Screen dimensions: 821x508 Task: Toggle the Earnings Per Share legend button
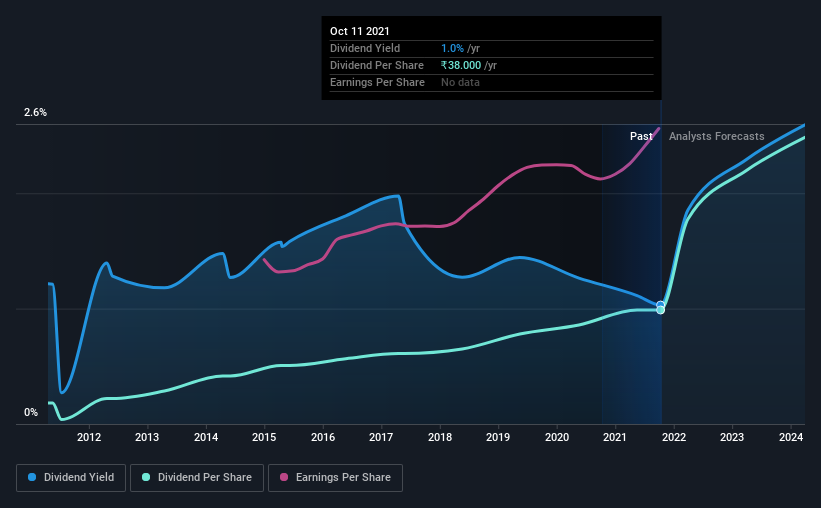click(x=335, y=478)
